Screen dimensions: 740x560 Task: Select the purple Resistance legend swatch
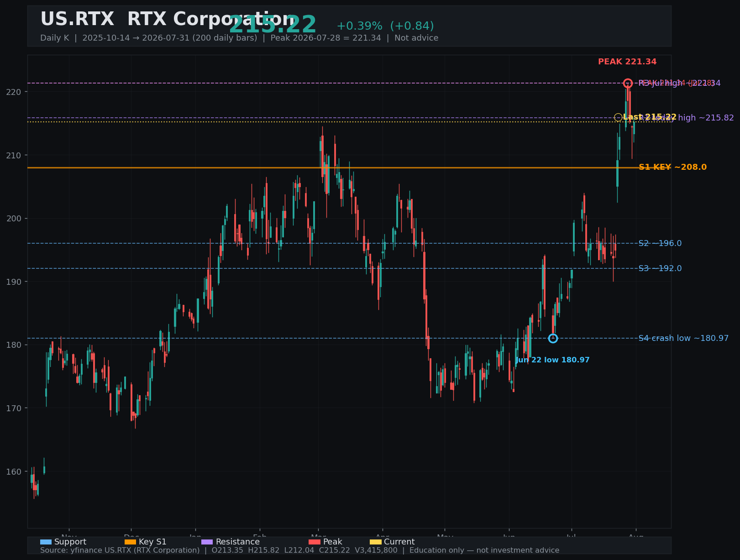(207, 542)
